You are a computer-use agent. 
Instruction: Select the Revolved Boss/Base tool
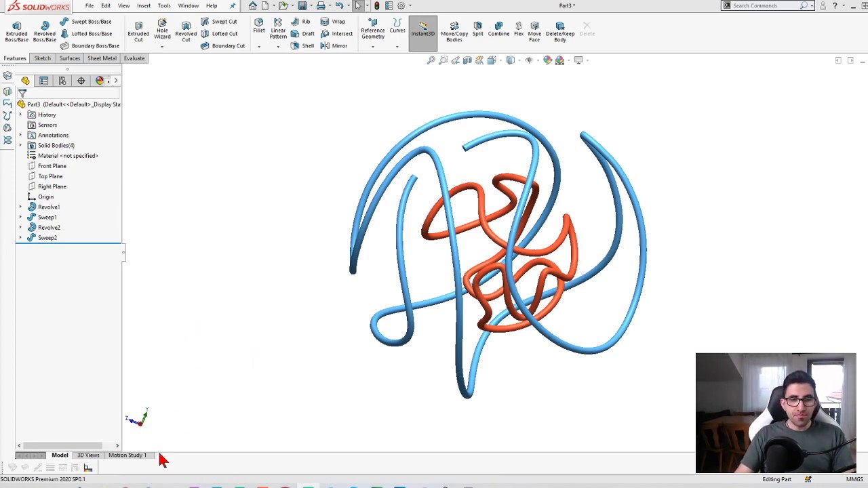tap(45, 31)
